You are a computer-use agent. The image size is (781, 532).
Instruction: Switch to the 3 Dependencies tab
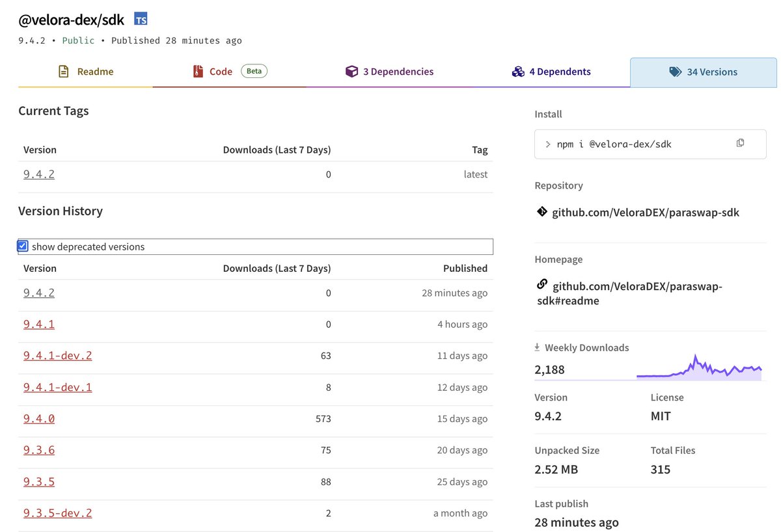[389, 72]
